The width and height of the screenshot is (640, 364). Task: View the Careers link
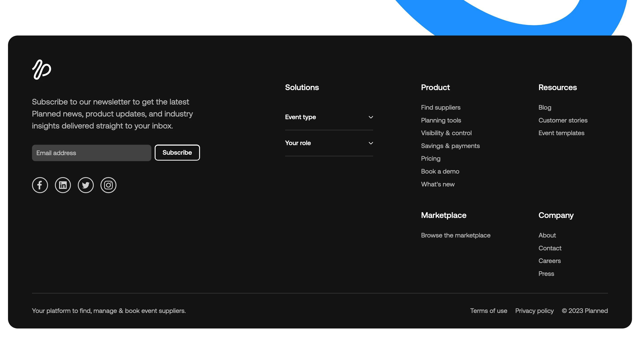(x=549, y=261)
